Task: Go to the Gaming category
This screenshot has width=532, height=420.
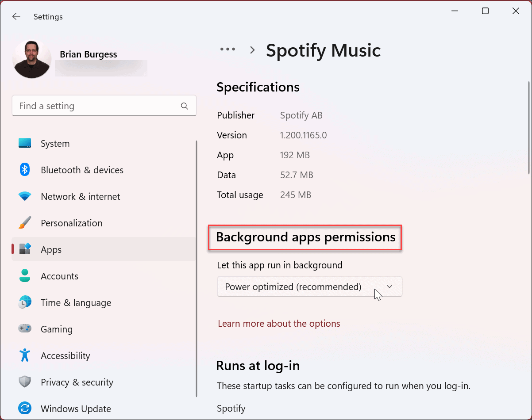Action: pyautogui.click(x=104, y=329)
